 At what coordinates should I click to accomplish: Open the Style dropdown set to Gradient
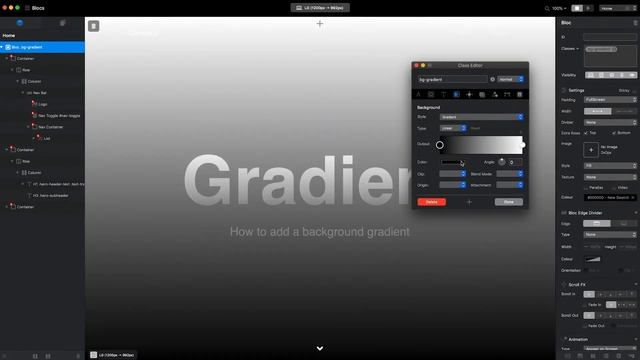pos(482,117)
